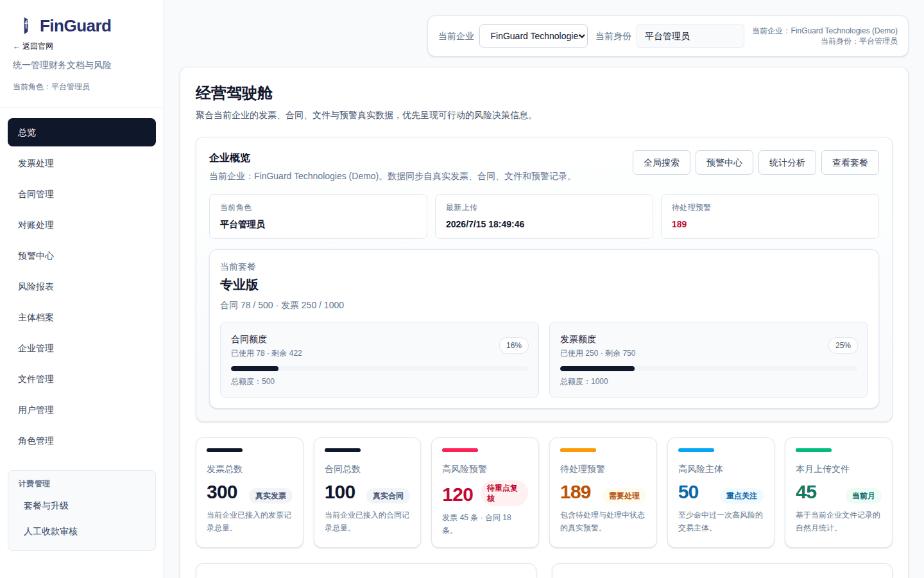
Task: Click the 需要处理 tag
Action: click(x=624, y=496)
